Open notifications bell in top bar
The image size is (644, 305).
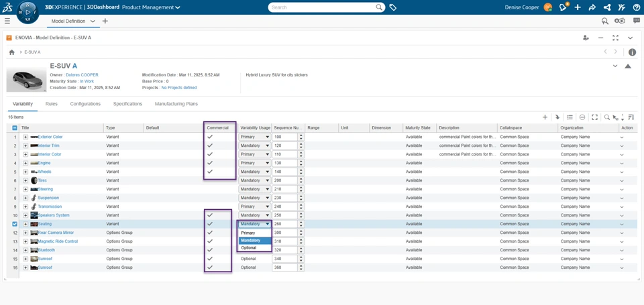click(x=563, y=7)
